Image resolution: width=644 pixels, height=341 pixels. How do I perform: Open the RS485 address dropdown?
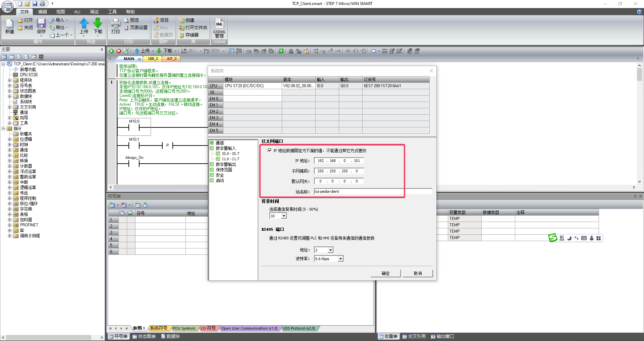click(x=330, y=250)
